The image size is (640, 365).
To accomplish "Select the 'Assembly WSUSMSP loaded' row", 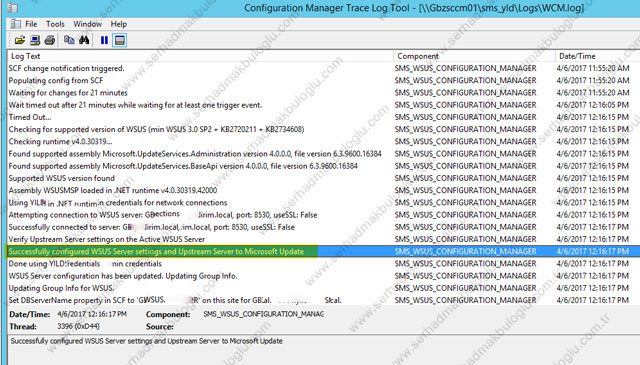I will click(x=324, y=190).
